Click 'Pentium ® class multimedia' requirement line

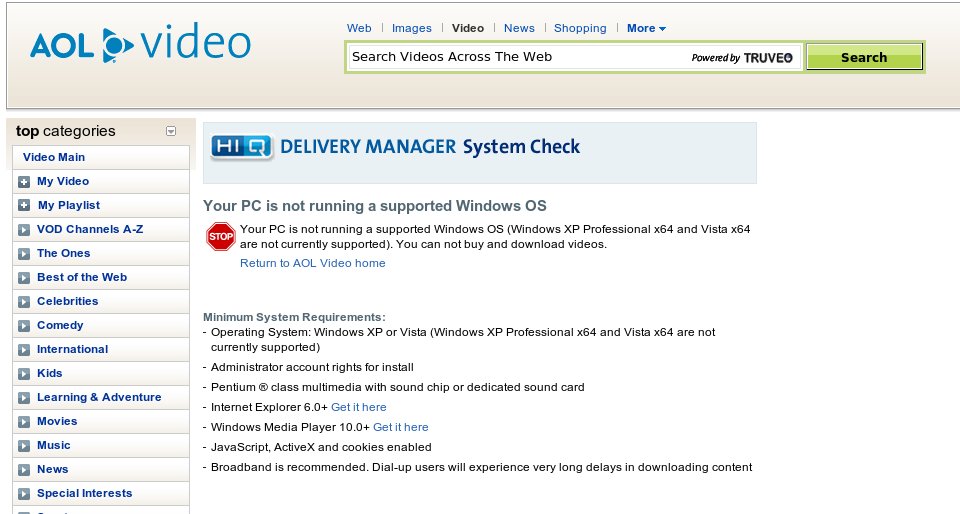(398, 387)
